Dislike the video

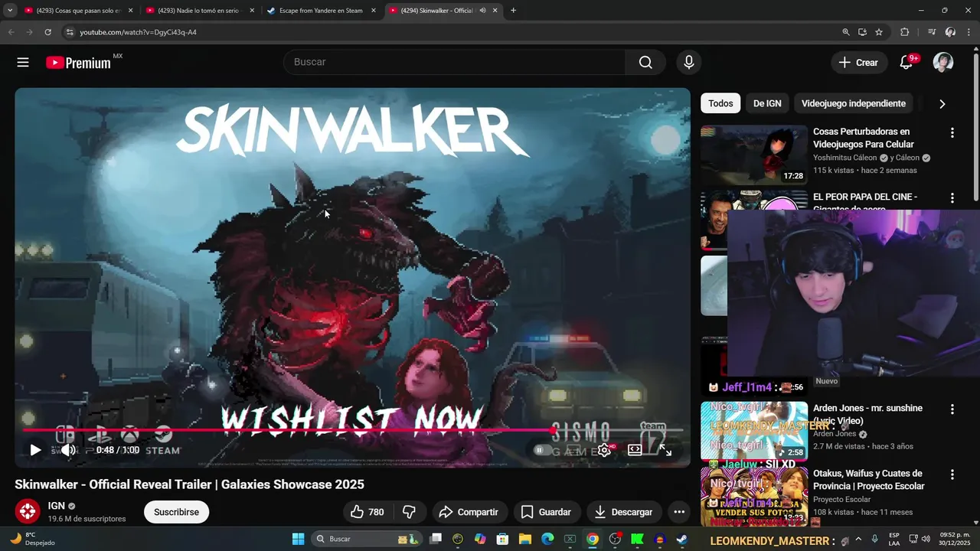pos(409,512)
